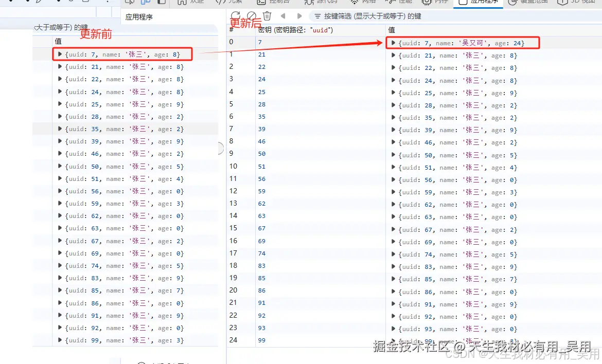The image size is (602, 364).
Task: Click left-list value text for uuid 39
Action: click(125, 141)
